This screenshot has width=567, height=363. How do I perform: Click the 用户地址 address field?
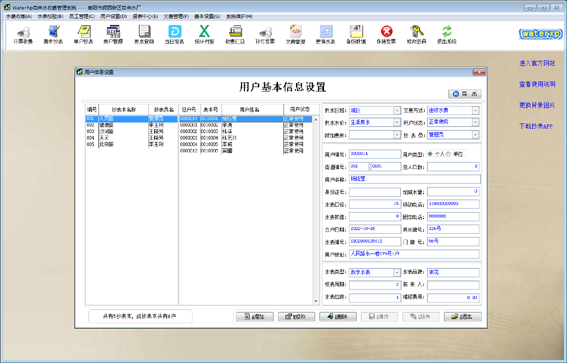(x=414, y=254)
